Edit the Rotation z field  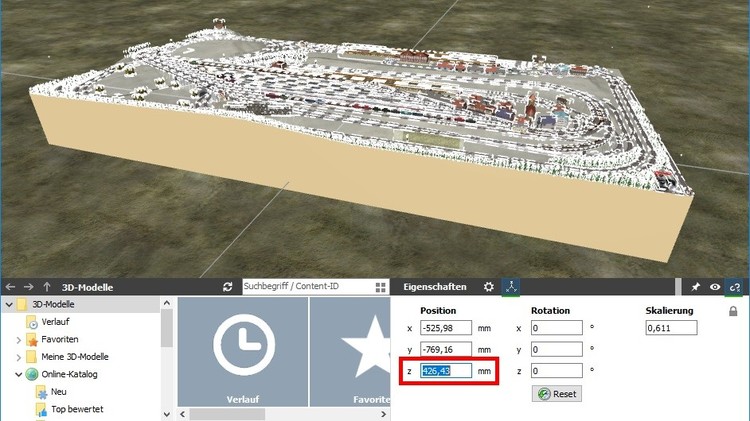coord(557,370)
